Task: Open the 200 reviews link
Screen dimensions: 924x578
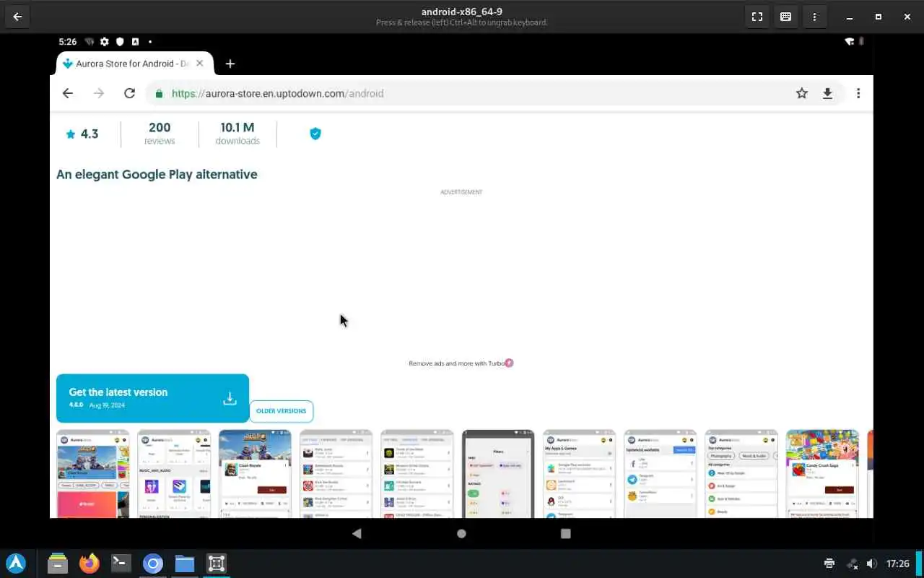Action: pyautogui.click(x=160, y=134)
